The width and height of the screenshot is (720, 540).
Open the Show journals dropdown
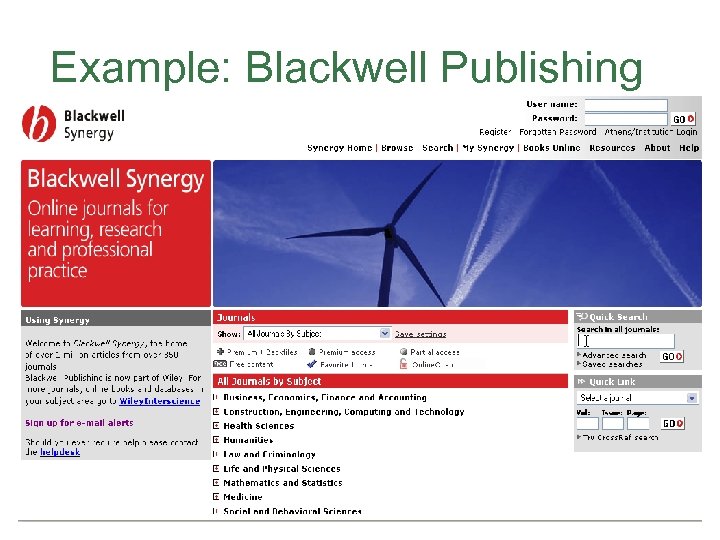click(x=317, y=334)
